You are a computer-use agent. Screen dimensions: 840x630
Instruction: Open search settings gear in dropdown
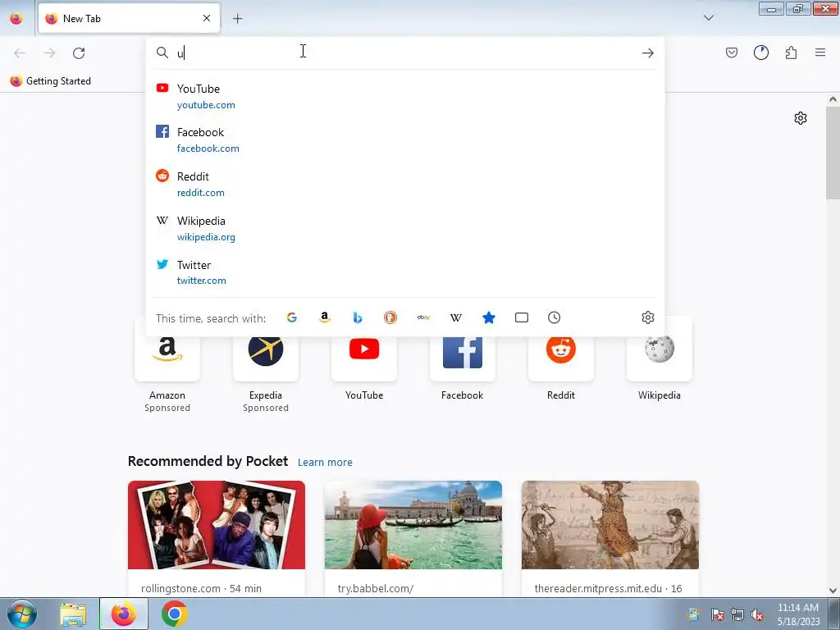tap(648, 317)
